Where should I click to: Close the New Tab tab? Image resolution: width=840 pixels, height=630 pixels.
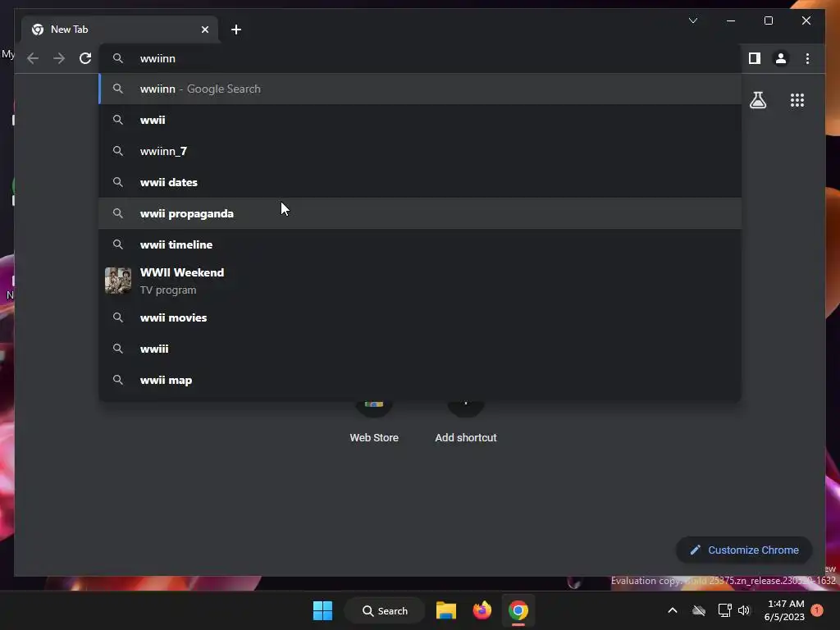point(204,30)
